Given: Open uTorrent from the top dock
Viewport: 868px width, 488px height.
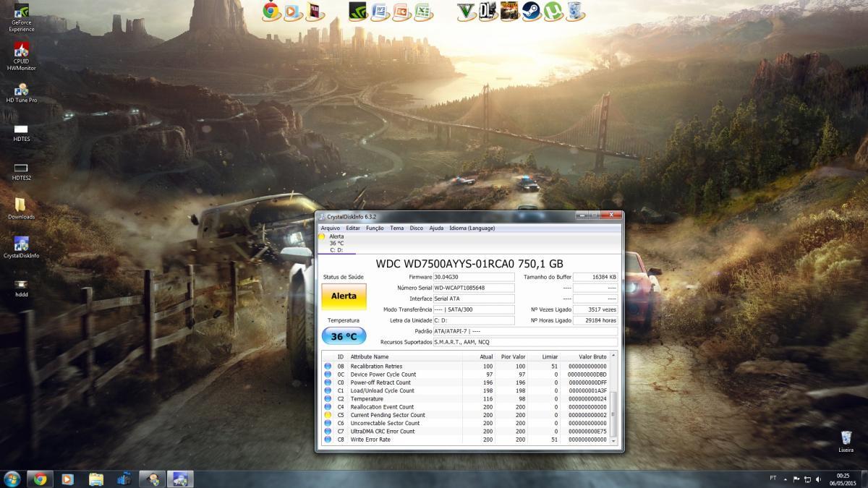Looking at the screenshot, I should tap(553, 11).
